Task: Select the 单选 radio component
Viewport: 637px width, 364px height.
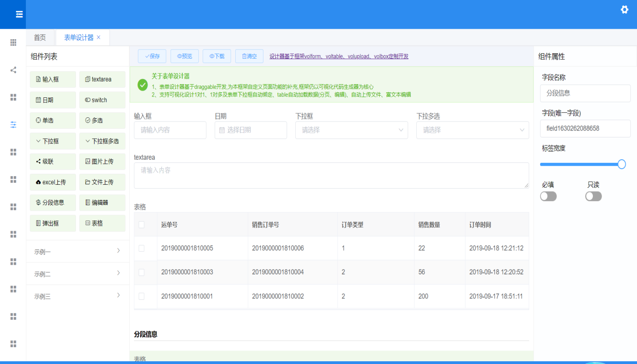Action: point(53,121)
